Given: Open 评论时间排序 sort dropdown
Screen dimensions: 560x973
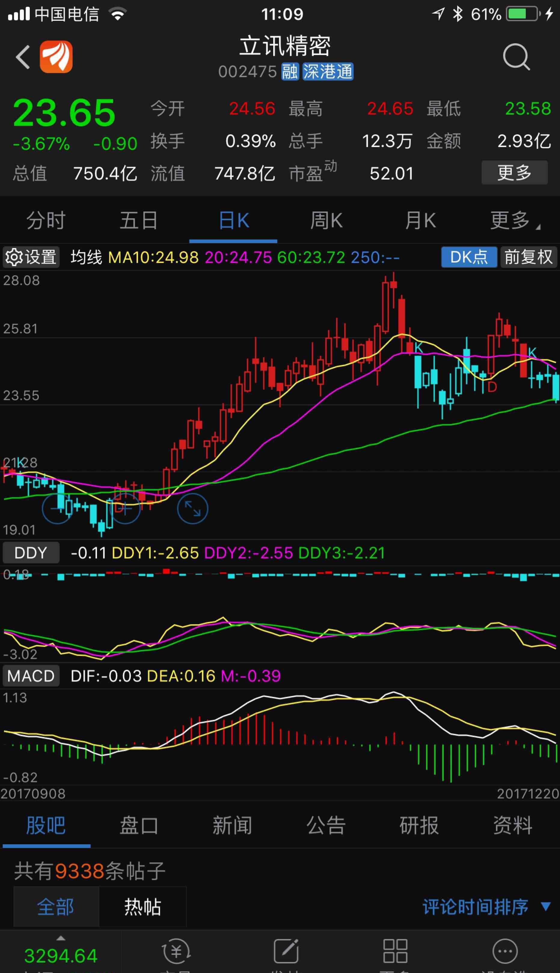Looking at the screenshot, I should (487, 907).
